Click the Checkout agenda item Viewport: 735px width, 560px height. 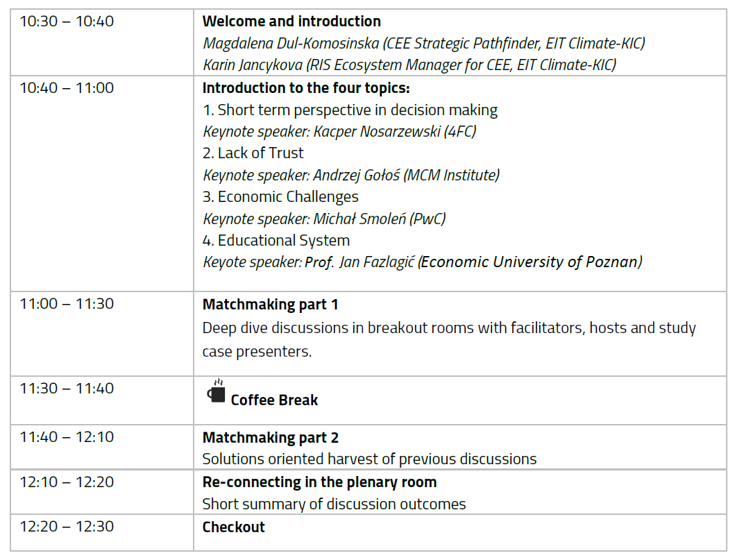(233, 527)
